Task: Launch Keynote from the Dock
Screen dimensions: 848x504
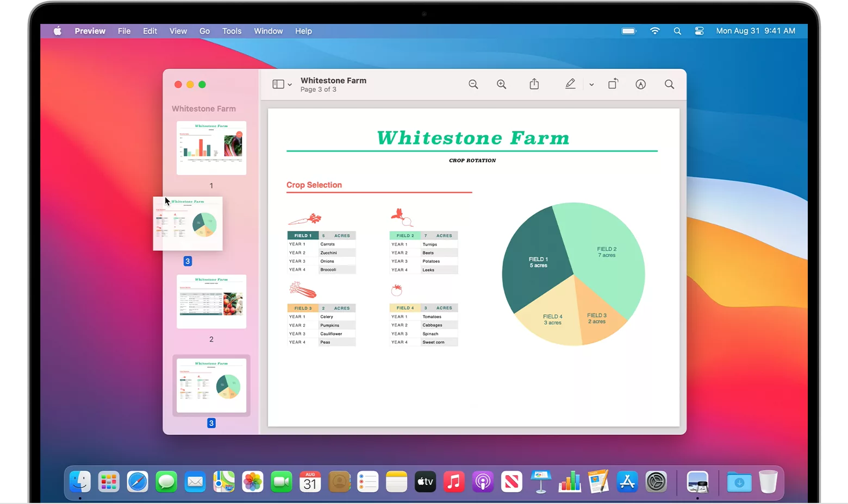Action: tap(540, 482)
